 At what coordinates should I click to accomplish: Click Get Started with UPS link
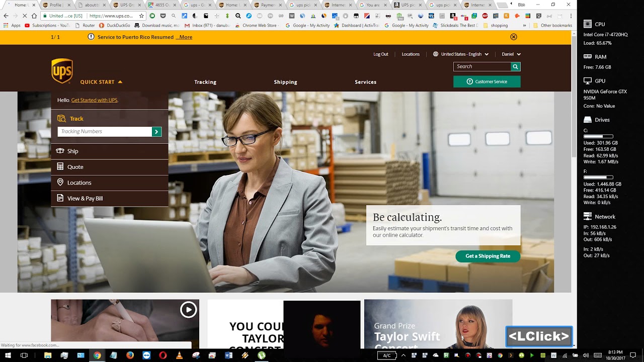point(95,100)
